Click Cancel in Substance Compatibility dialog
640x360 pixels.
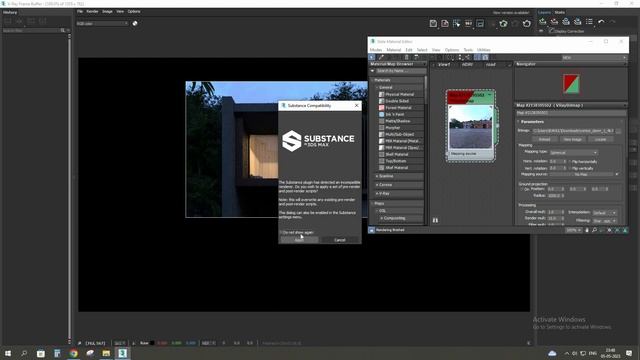340,240
